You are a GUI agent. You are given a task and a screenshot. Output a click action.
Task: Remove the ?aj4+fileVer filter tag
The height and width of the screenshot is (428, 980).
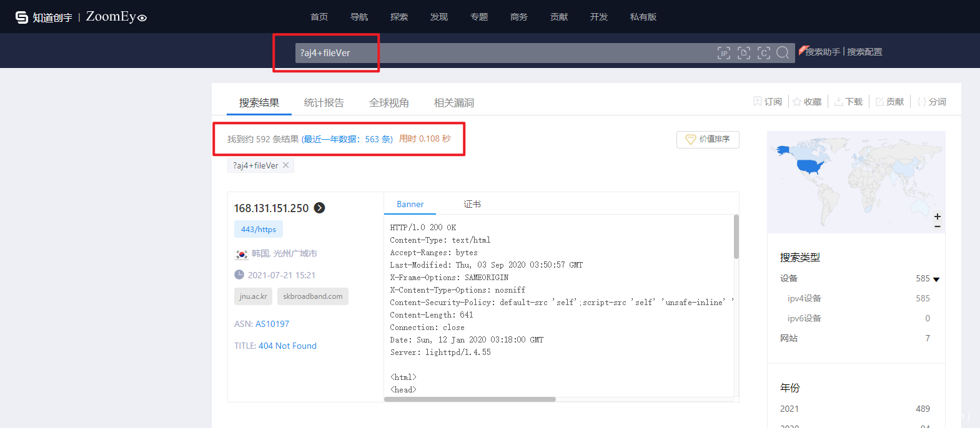[x=285, y=165]
